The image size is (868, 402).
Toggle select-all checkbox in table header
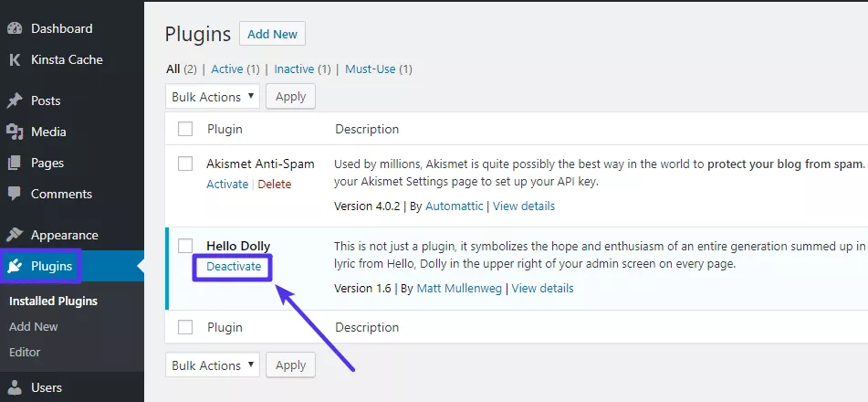(185, 129)
